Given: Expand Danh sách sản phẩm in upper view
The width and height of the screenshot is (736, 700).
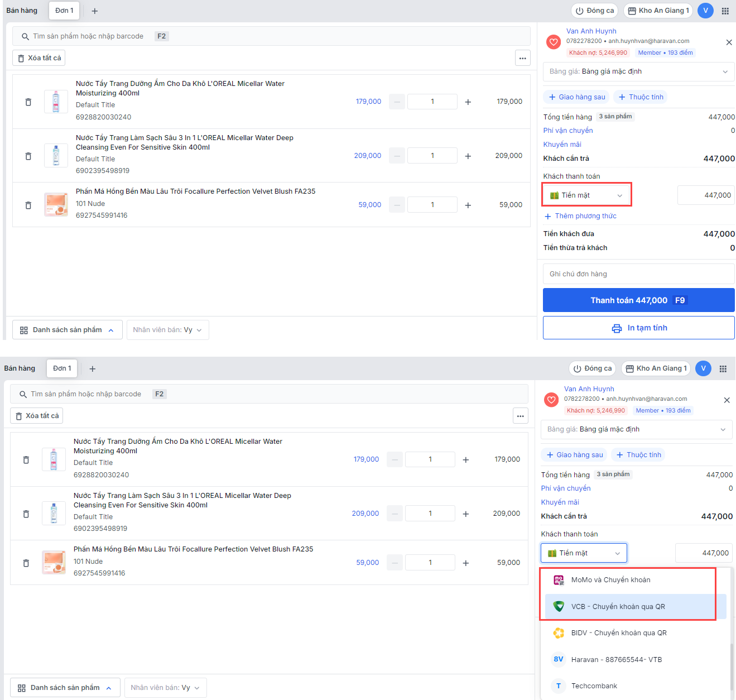Looking at the screenshot, I should [x=67, y=330].
